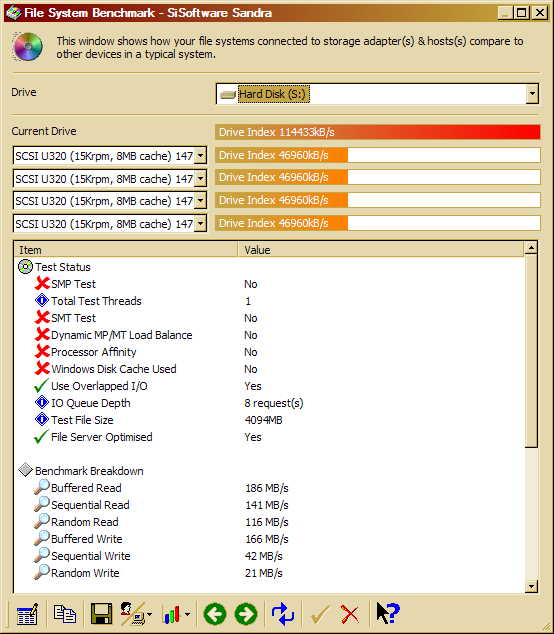This screenshot has width=554, height=634.
Task: Click the Copy documents icon in toolbar
Action: (x=65, y=614)
